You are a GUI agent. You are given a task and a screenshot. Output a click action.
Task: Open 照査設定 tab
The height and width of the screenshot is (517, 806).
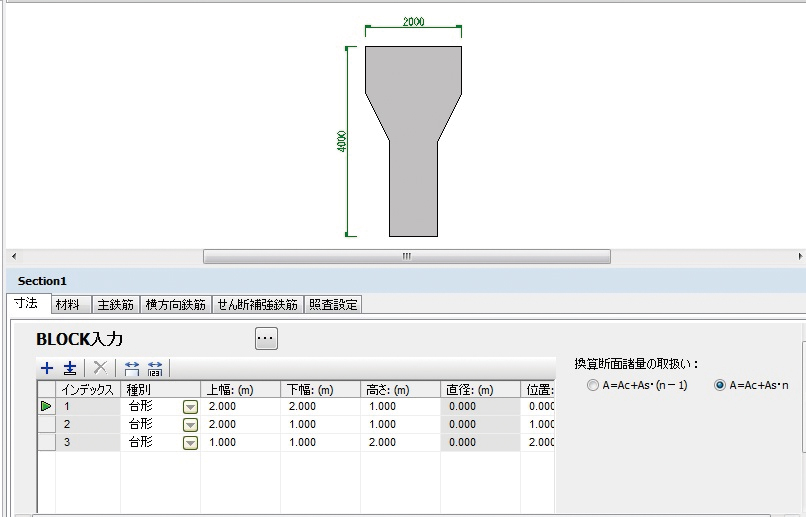(333, 304)
